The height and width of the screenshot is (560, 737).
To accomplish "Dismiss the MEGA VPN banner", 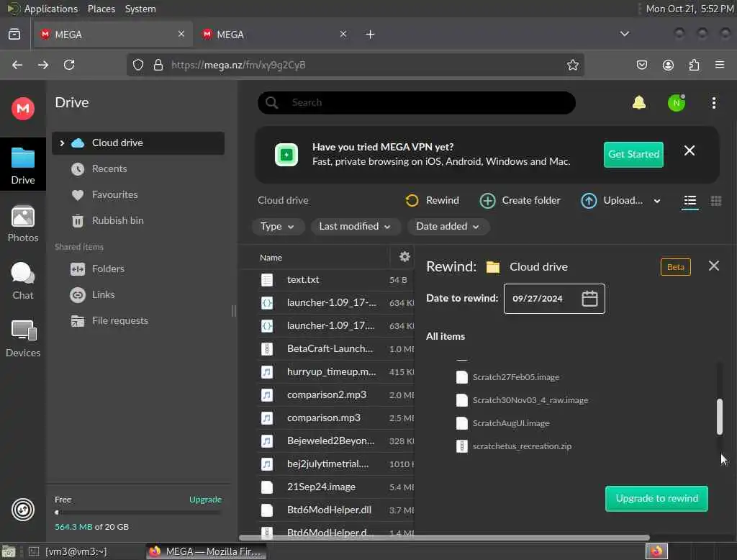I will (689, 150).
